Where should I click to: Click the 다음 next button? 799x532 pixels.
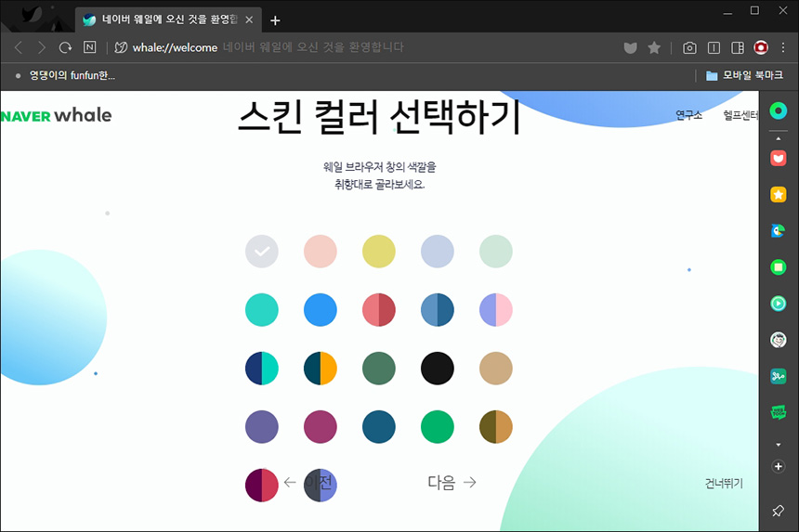452,482
